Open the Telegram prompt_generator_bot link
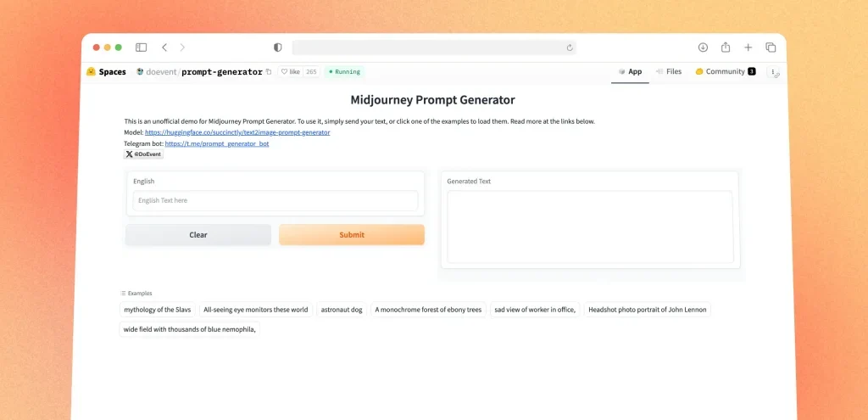The image size is (868, 420). pyautogui.click(x=216, y=144)
